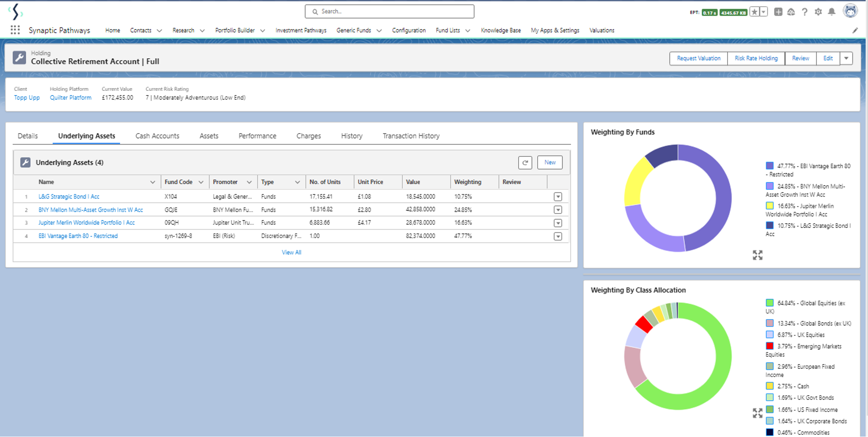Open the setup gear icon
This screenshot has height=437, width=868.
click(x=818, y=12)
